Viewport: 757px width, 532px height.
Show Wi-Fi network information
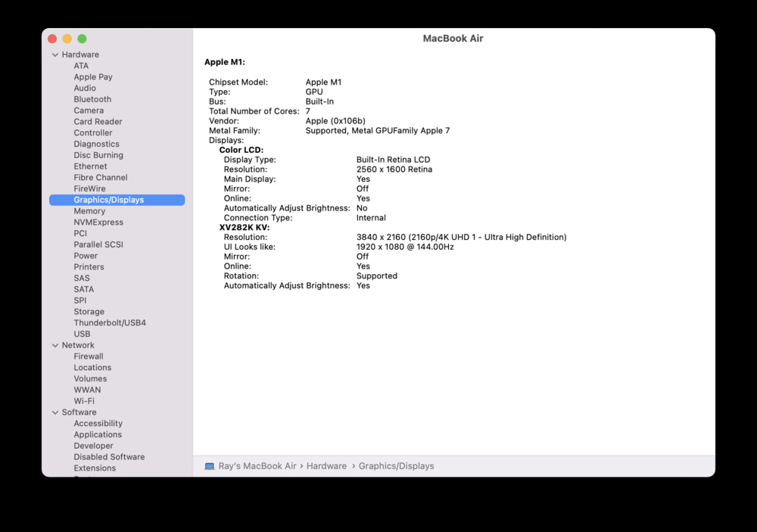coord(84,401)
